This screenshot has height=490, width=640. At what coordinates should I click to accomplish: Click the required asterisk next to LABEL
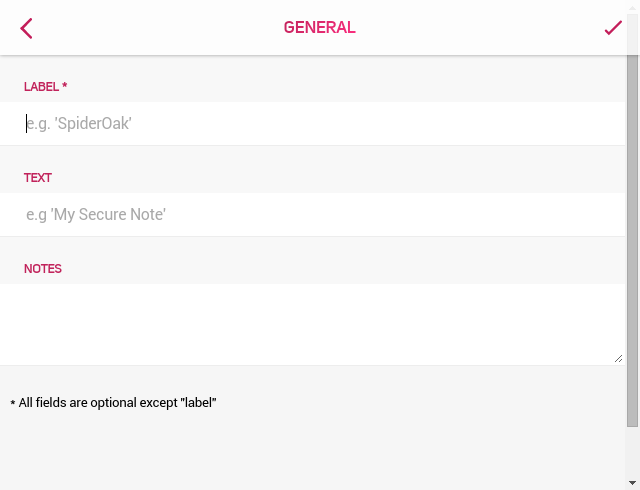(x=64, y=85)
